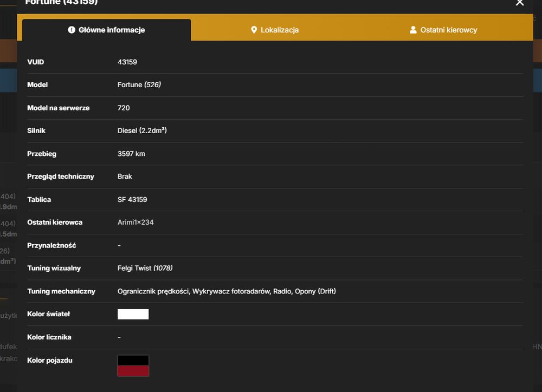This screenshot has width=542, height=392.
Task: Select the Główne informacje tab
Action: tap(106, 30)
